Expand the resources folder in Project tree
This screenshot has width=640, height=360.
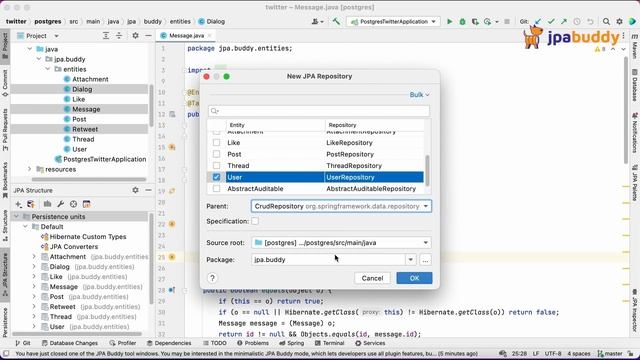click(x=29, y=169)
